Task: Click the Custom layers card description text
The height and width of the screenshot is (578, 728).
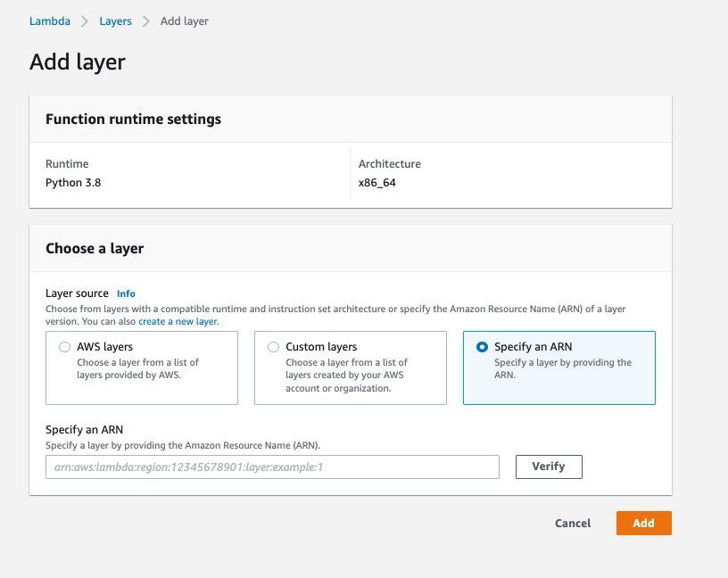Action: 346,376
